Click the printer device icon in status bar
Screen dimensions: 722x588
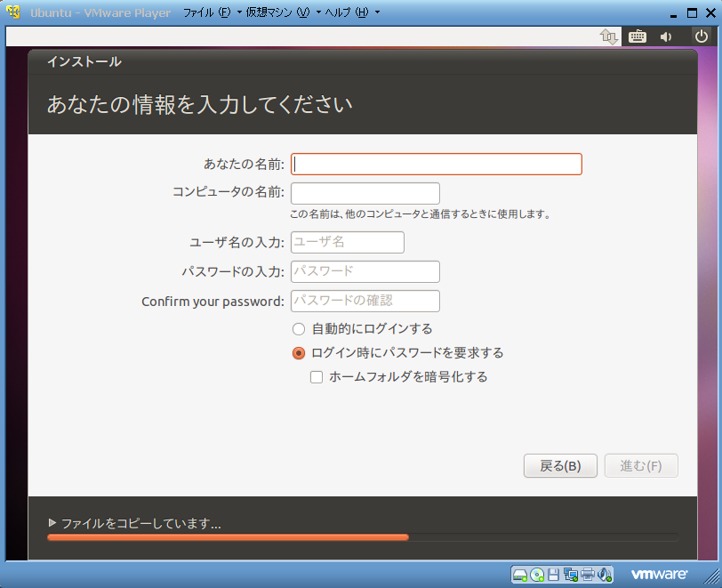tap(588, 575)
